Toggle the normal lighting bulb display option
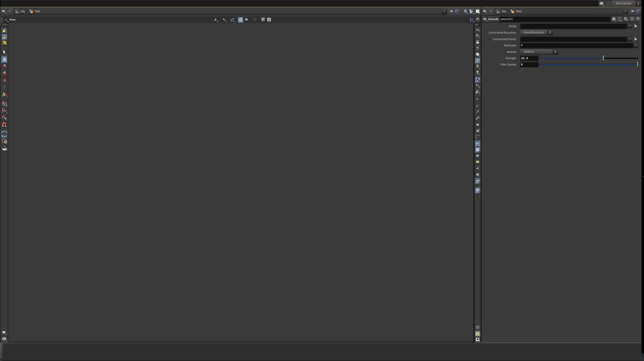Screen dimensions: 644x361 [x=478, y=60]
